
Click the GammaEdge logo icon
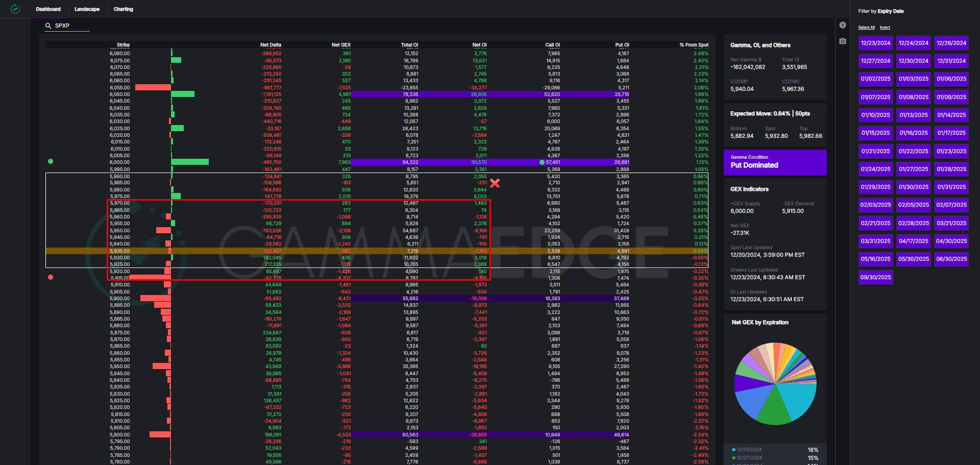pos(15,9)
